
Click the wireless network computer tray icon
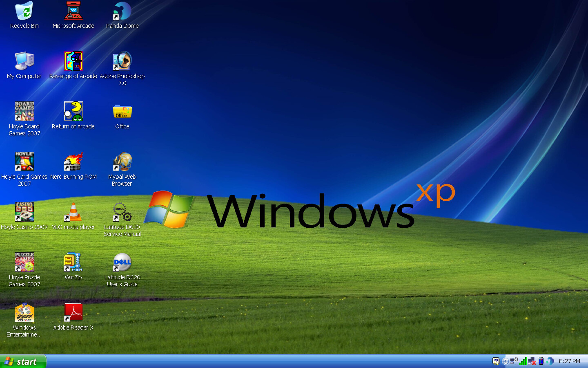tap(514, 361)
